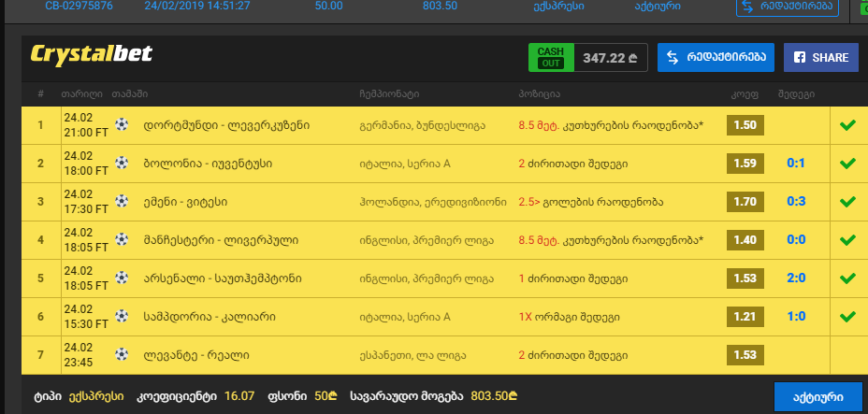868x414 pixels.
Task: Click league ესპანეთი, ლა ლიგა
Action: (x=412, y=355)
